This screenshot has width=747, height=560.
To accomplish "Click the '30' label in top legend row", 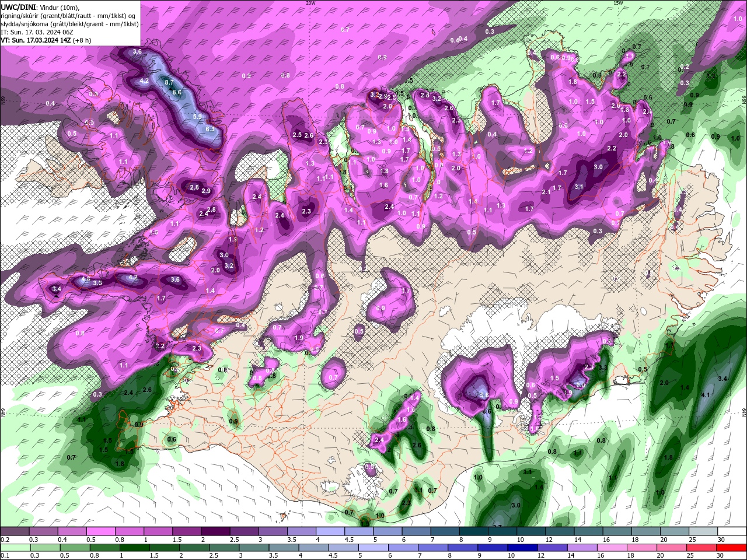I will tap(721, 540).
